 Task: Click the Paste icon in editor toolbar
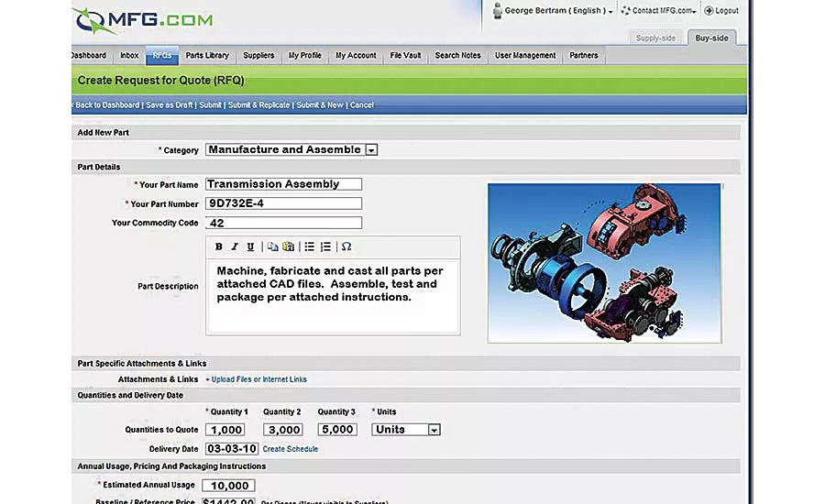pyautogui.click(x=289, y=247)
